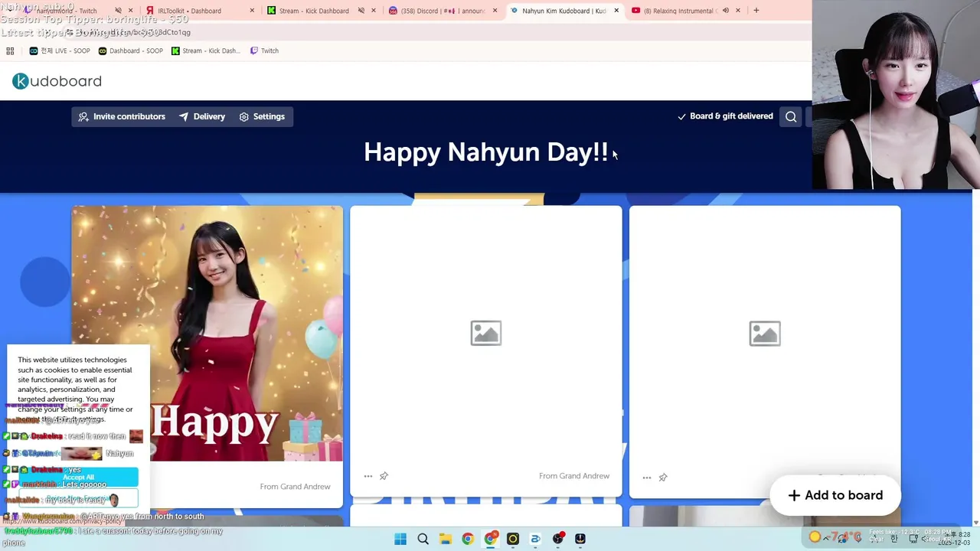Unmute the Twitch tab audio icon
The height and width of the screenshot is (551, 980).
(x=118, y=11)
